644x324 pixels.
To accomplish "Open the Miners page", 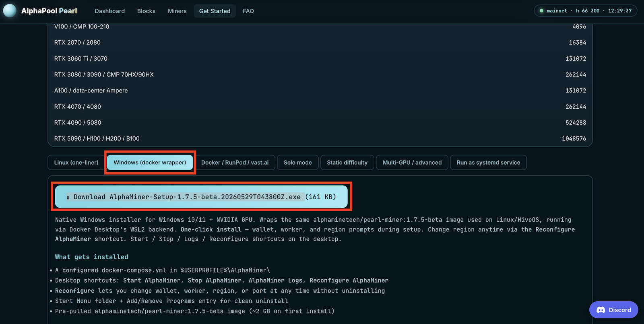I will (177, 11).
